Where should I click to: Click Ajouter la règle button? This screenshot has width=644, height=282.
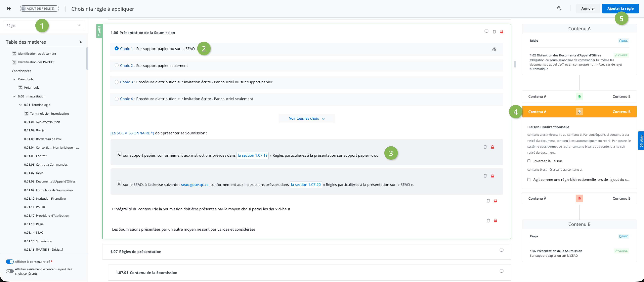pyautogui.click(x=620, y=9)
